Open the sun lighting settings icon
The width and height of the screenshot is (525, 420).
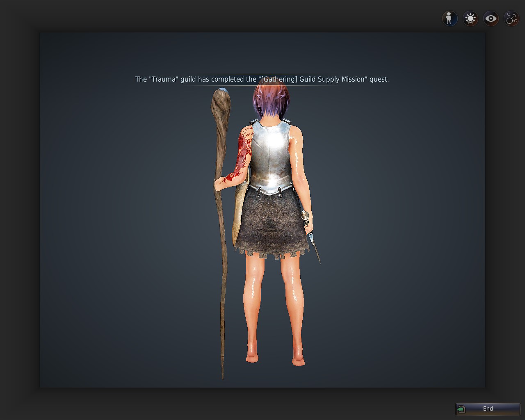pyautogui.click(x=470, y=18)
